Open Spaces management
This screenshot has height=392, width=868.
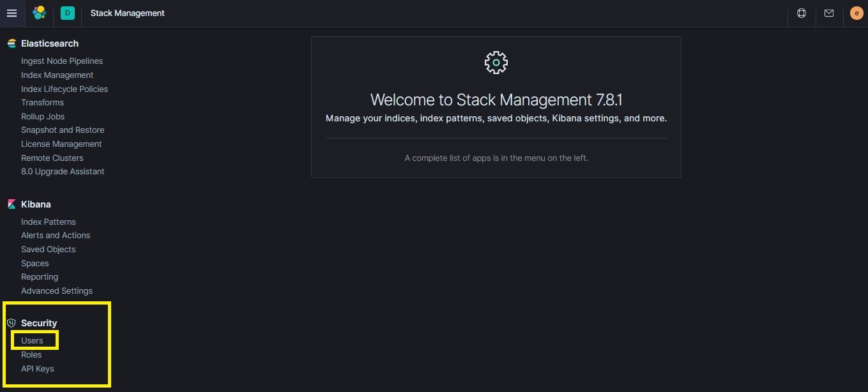[35, 263]
